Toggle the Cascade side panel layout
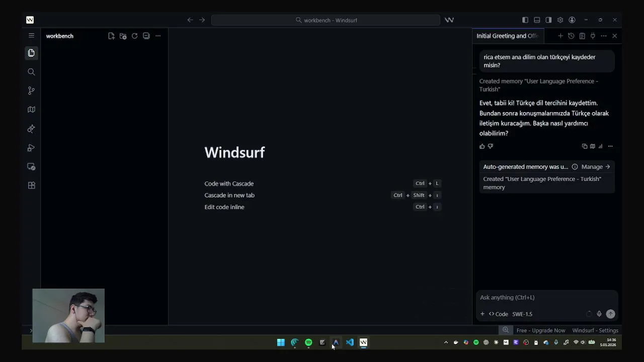Image resolution: width=644 pixels, height=362 pixels. [548, 20]
